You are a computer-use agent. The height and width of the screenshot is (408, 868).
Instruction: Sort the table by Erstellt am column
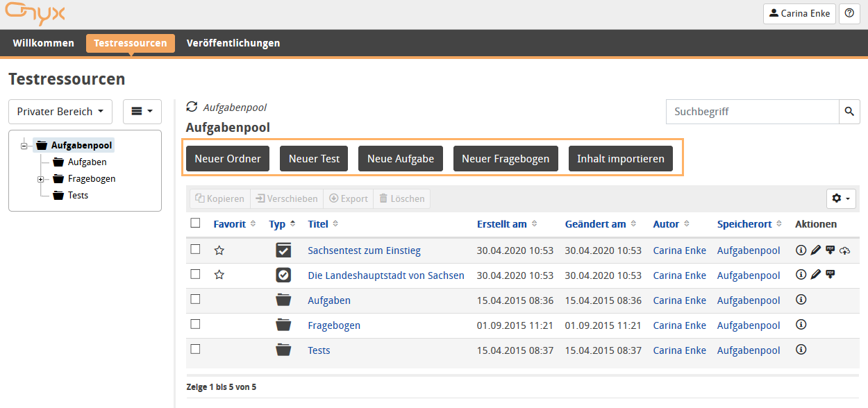[502, 224]
